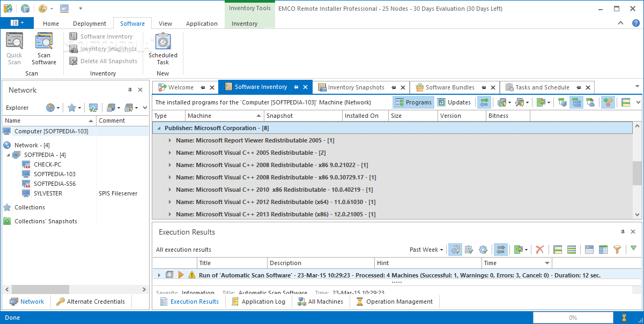This screenshot has height=324, width=644.
Task: Open the View ribbon tab
Action: click(x=166, y=24)
